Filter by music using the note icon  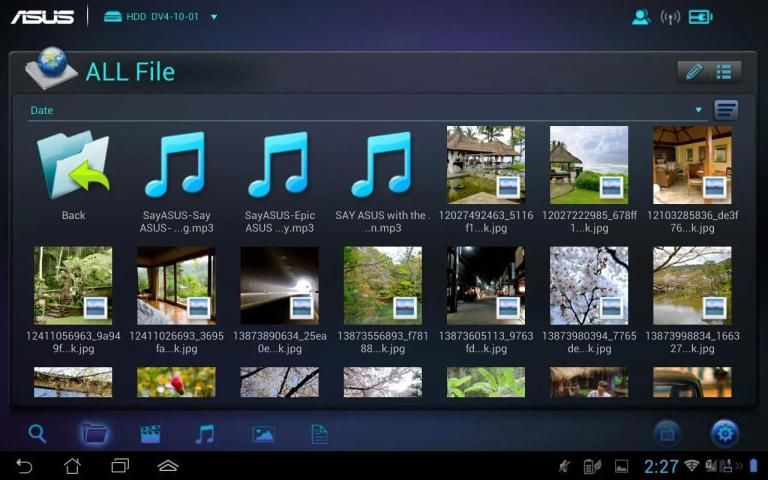(x=205, y=433)
